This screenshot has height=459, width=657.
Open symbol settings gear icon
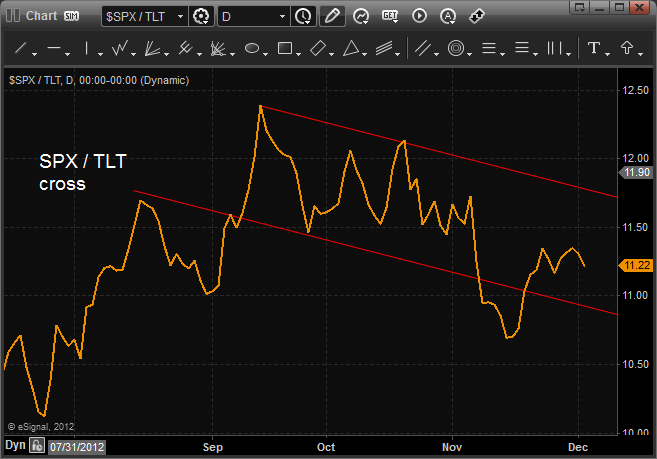pyautogui.click(x=201, y=17)
